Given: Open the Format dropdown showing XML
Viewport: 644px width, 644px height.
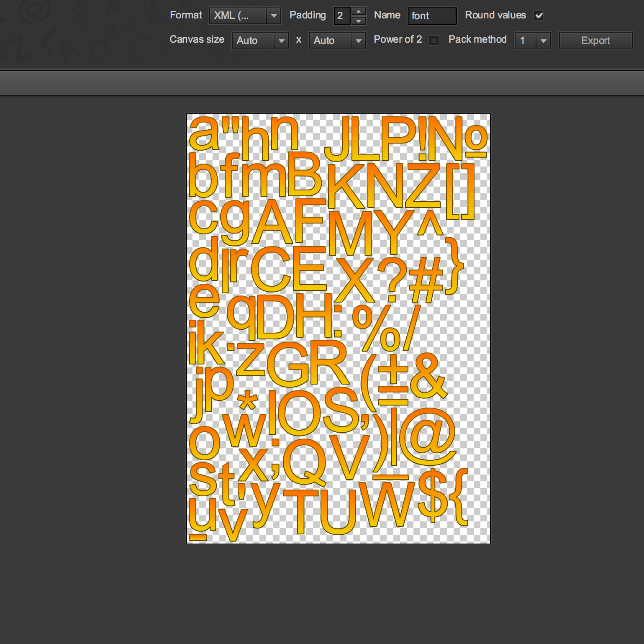Looking at the screenshot, I should tap(245, 16).
